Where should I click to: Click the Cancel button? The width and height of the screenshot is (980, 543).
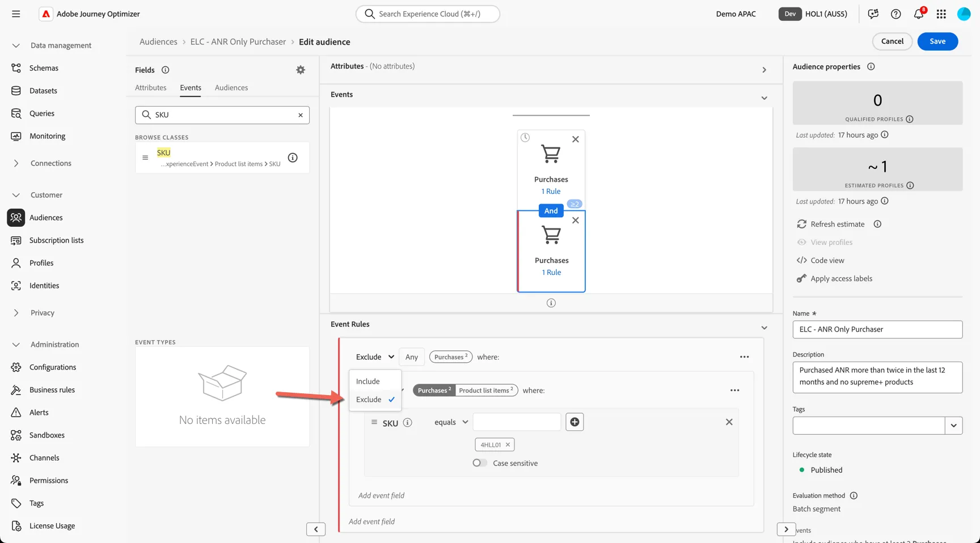point(892,41)
